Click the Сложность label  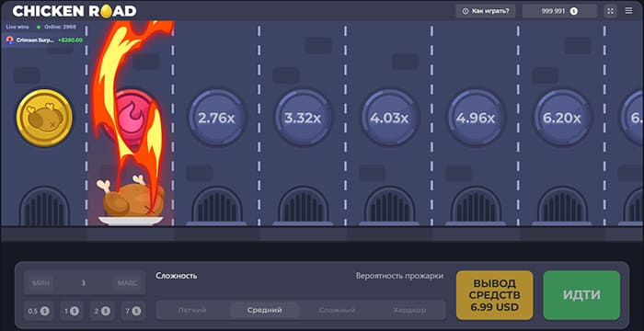coord(177,276)
